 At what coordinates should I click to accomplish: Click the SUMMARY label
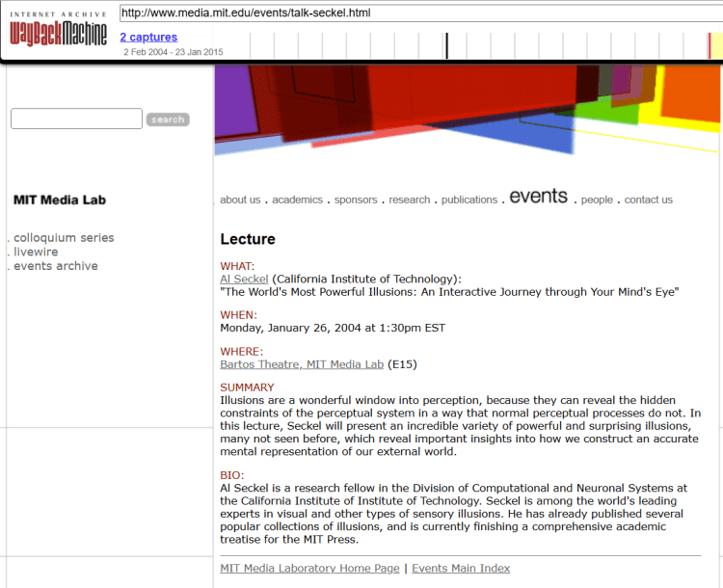pyautogui.click(x=247, y=388)
